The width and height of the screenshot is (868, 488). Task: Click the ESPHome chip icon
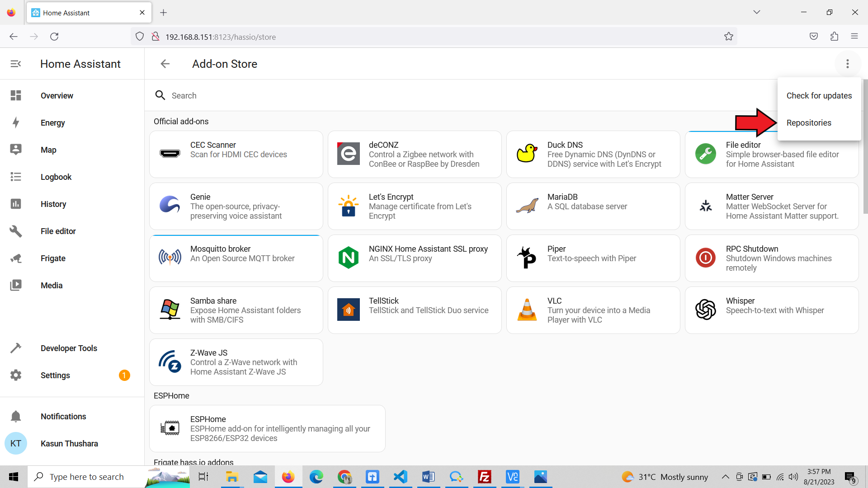click(170, 427)
